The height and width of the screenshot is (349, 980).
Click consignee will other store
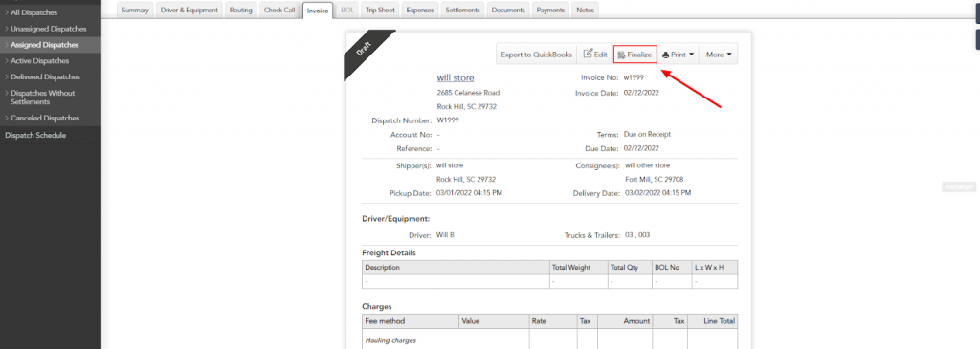click(648, 165)
